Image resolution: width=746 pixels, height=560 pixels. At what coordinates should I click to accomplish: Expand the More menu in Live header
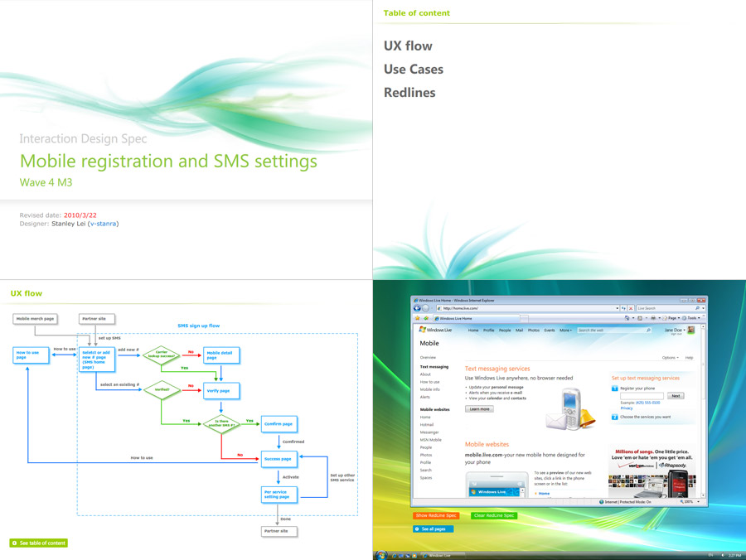point(565,331)
